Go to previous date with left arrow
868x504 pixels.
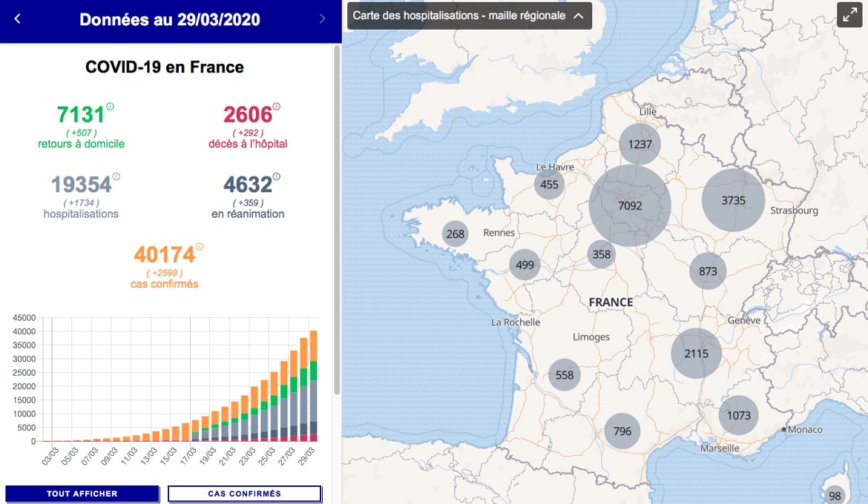[17, 19]
